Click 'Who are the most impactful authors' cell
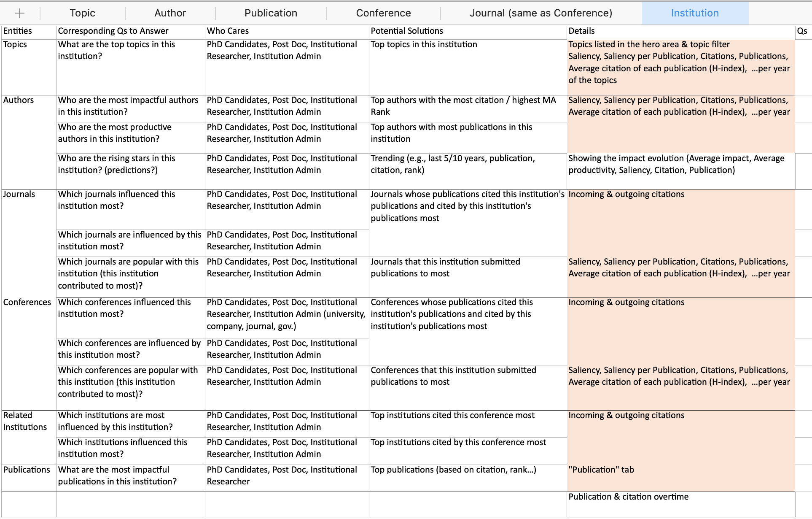This screenshot has height=519, width=812. [131, 108]
